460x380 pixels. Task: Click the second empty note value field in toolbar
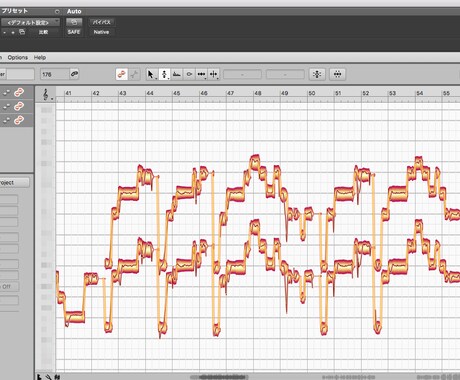point(285,74)
